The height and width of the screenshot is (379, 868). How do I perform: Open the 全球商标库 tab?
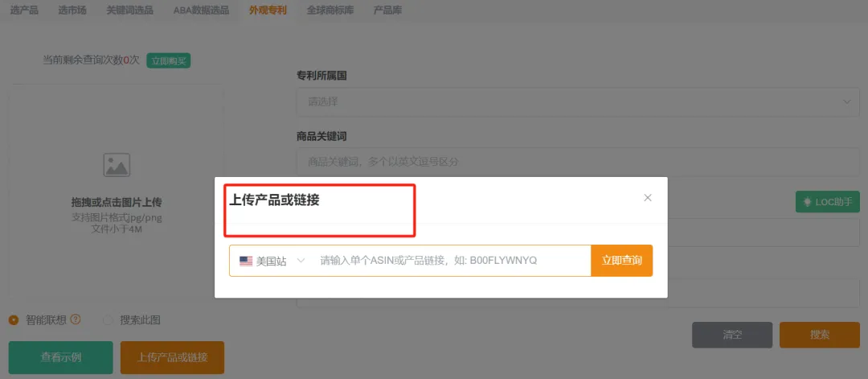click(x=330, y=10)
